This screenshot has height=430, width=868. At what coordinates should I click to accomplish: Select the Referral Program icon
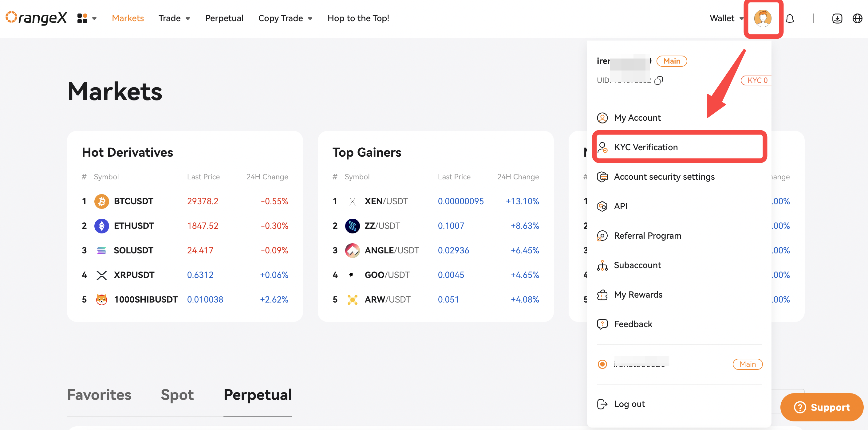click(602, 236)
